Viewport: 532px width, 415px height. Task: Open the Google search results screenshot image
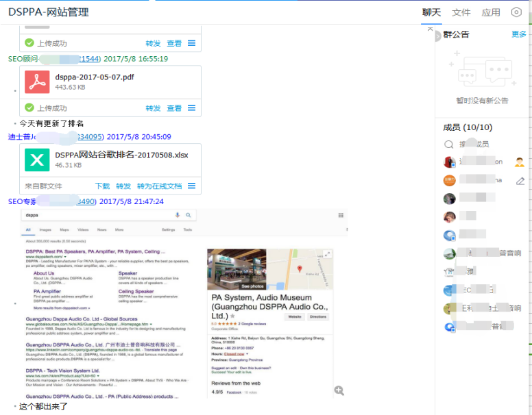tap(184, 304)
